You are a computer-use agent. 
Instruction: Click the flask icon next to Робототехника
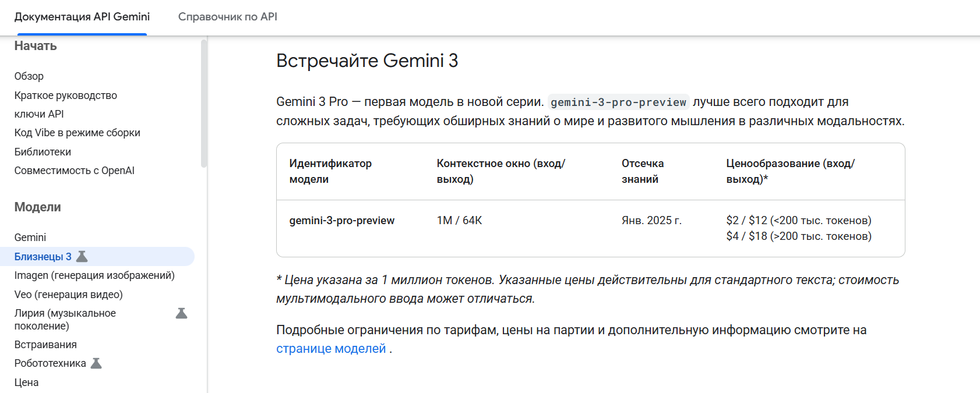point(97,363)
